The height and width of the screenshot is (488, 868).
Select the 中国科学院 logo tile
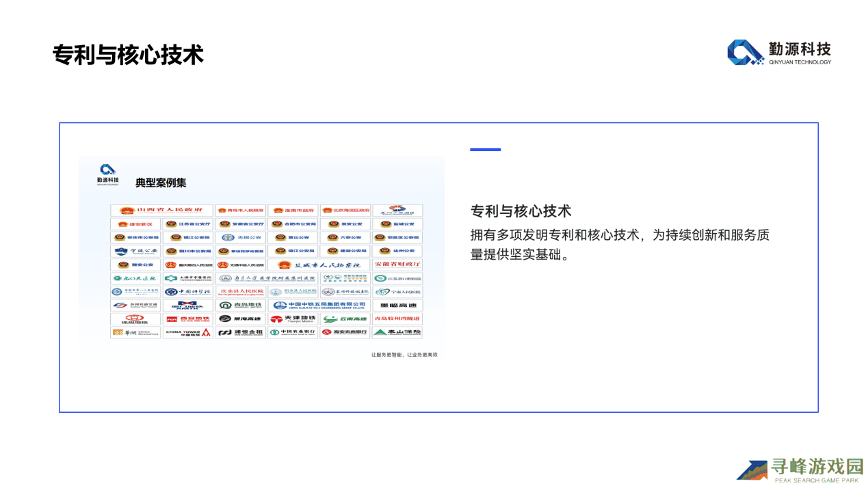point(188,292)
